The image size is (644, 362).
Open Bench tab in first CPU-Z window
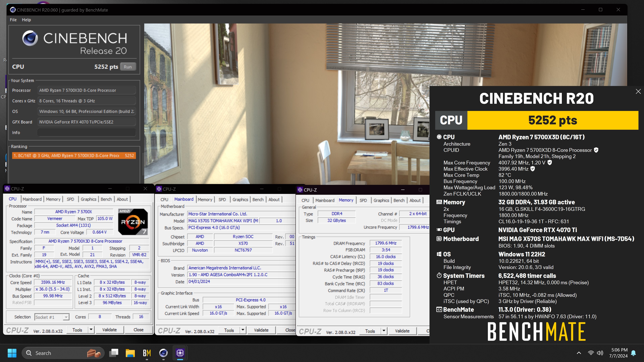[106, 199]
